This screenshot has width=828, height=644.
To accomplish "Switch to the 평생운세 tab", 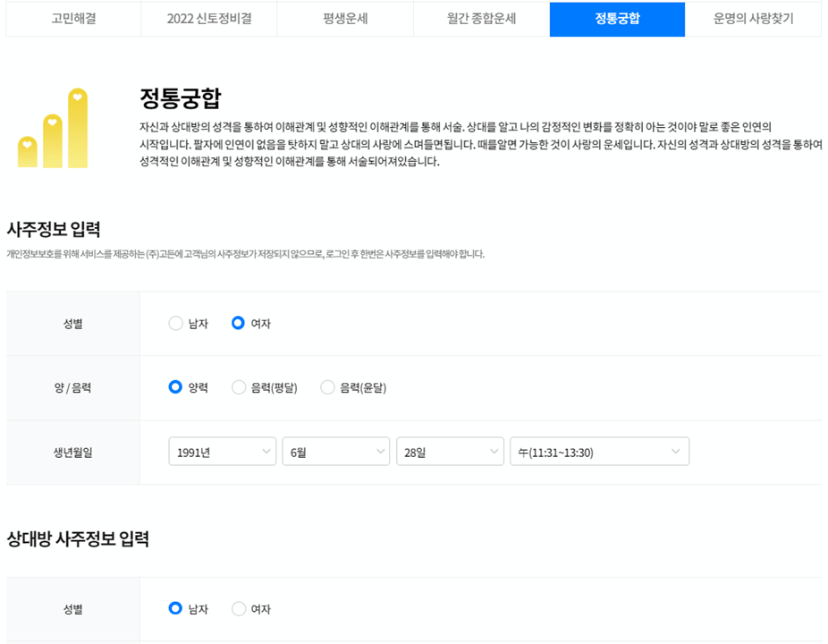I will pyautogui.click(x=344, y=19).
